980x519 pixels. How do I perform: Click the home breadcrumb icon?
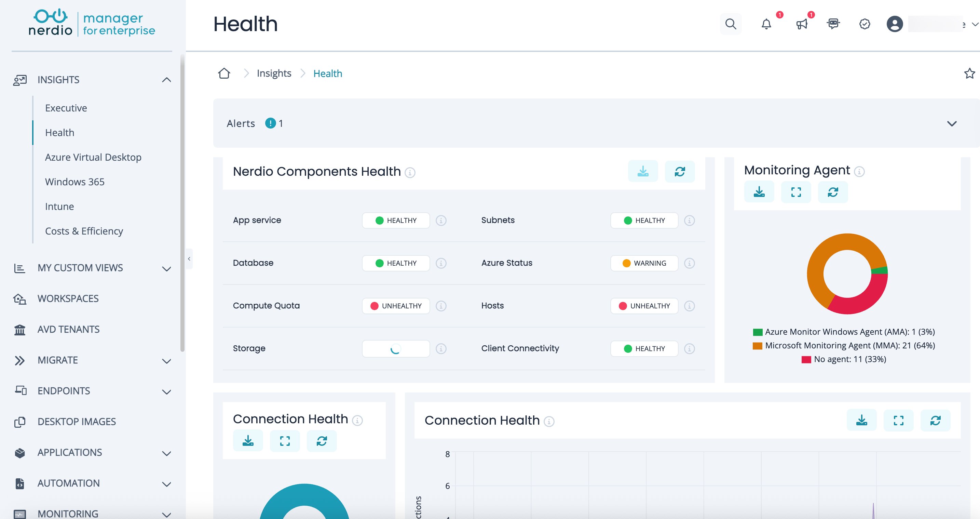[x=224, y=73]
